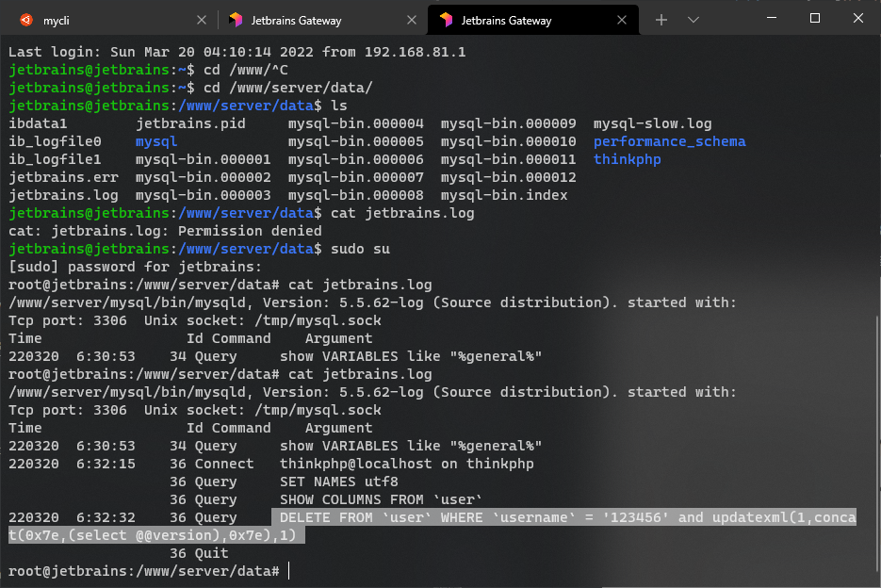Click 'mysql-bin.000009' file name
881x588 pixels.
coord(509,123)
